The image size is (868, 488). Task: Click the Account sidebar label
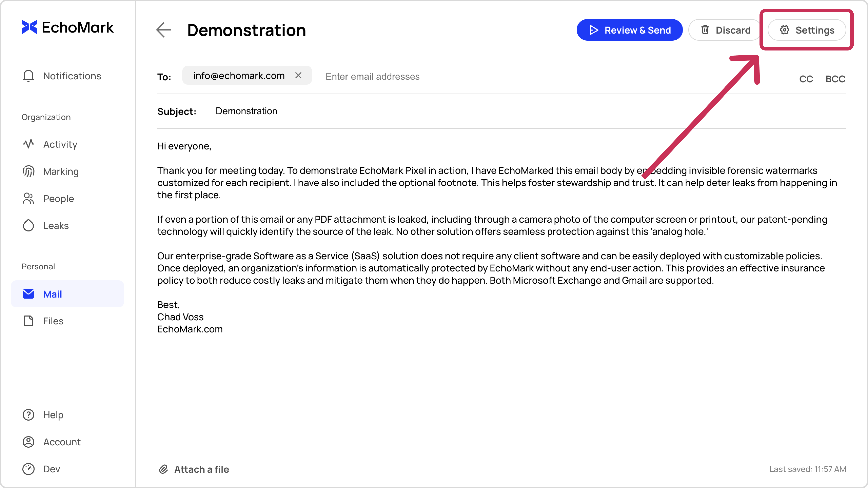[62, 442]
